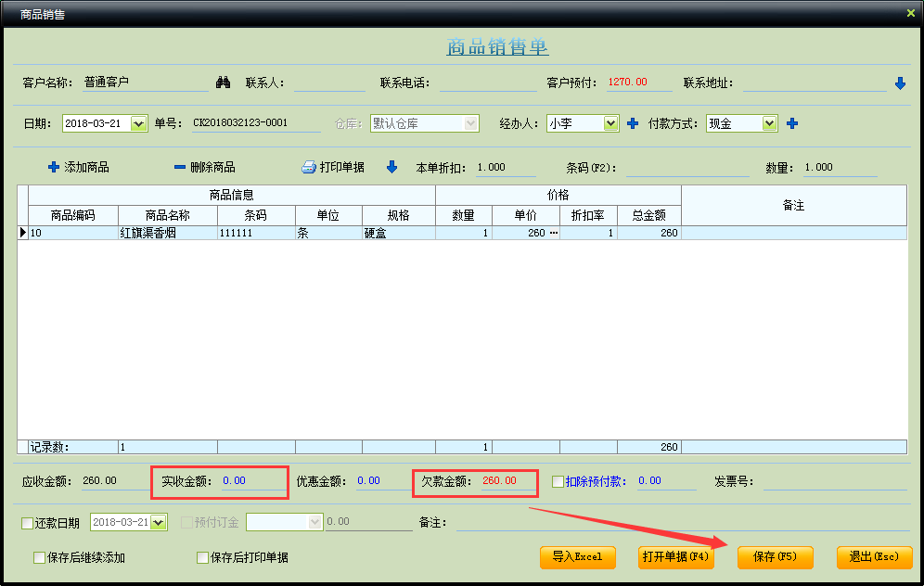Click the plus icon next to 经办人
The height and width of the screenshot is (586, 924).
pos(633,123)
